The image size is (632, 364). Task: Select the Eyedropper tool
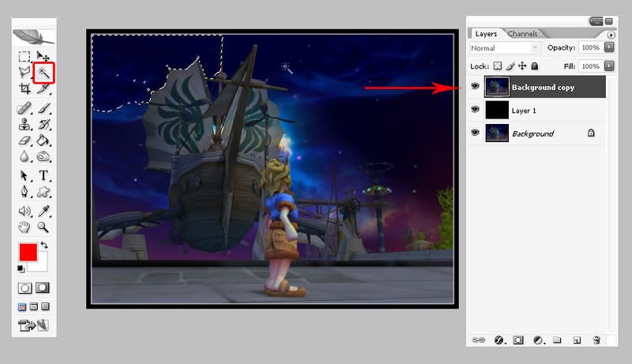pos(43,211)
